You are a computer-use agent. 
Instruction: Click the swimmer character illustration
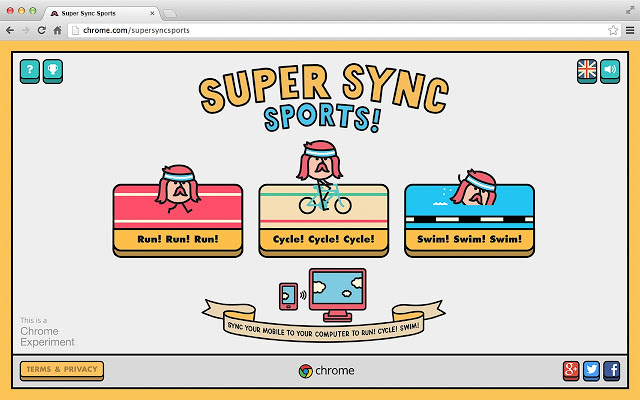click(474, 187)
